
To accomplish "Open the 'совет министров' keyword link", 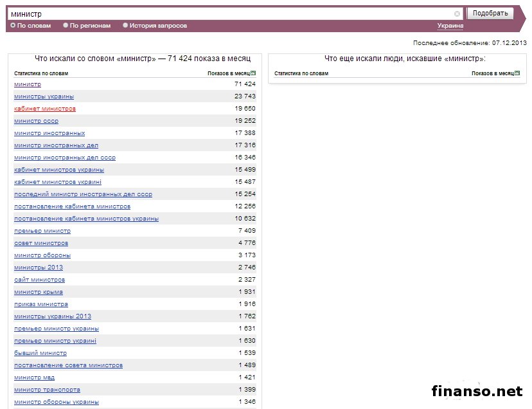I will pos(41,243).
